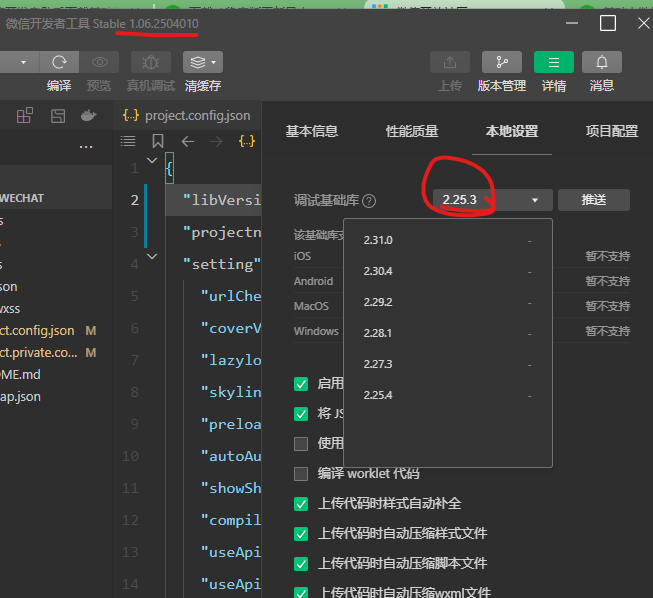The width and height of the screenshot is (653, 598).
Task: Toggle the 将 JS checkbox
Action: pos(301,414)
